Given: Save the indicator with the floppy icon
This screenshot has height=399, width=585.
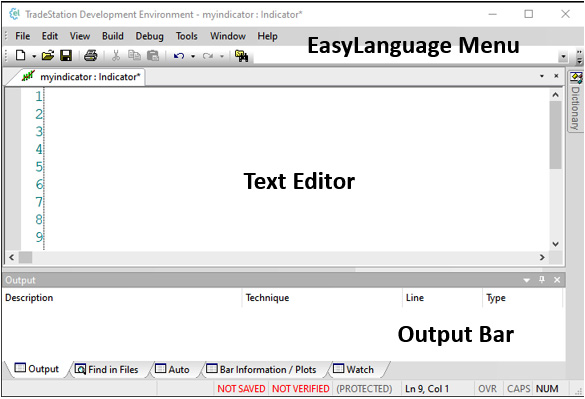Looking at the screenshot, I should tap(66, 56).
